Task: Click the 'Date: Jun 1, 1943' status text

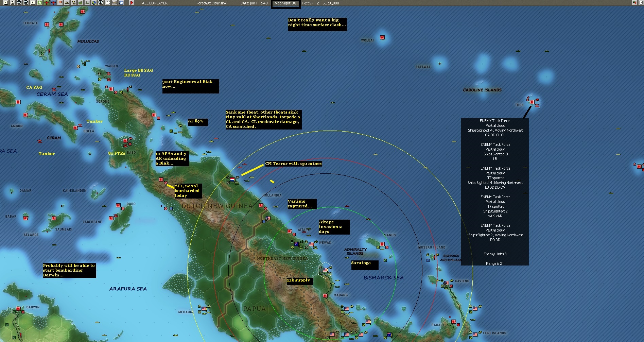Action: tap(254, 3)
